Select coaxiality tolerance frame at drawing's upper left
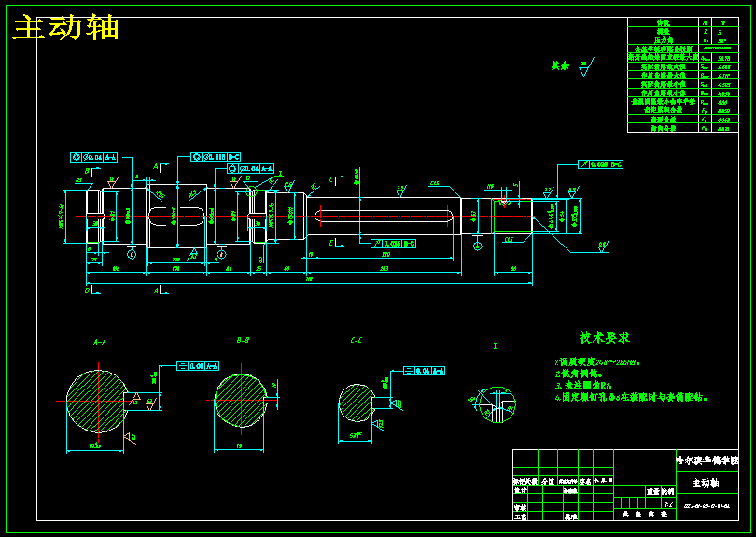Screen dimensions: 756x537 (93, 157)
